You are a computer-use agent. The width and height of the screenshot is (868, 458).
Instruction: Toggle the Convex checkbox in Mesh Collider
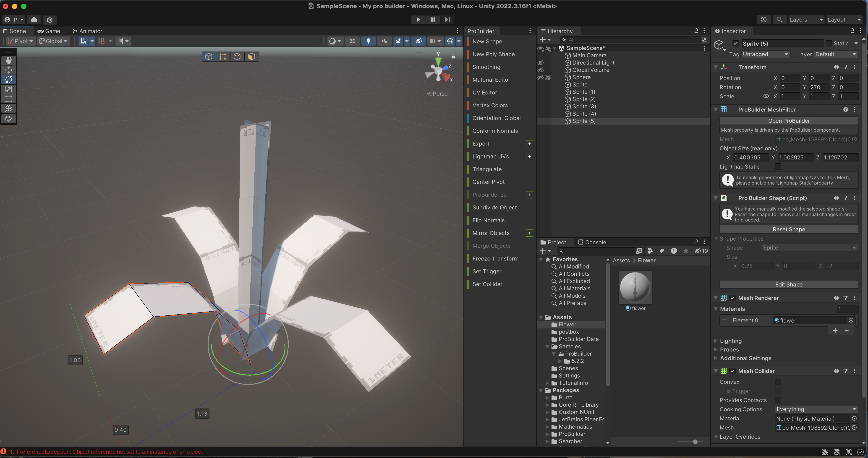click(x=778, y=382)
